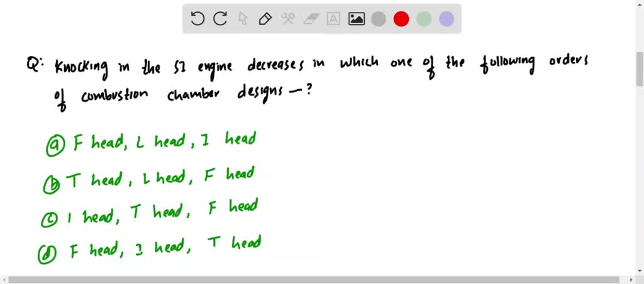Pick the gray color swatch
The height and width of the screenshot is (284, 644).
[379, 19]
